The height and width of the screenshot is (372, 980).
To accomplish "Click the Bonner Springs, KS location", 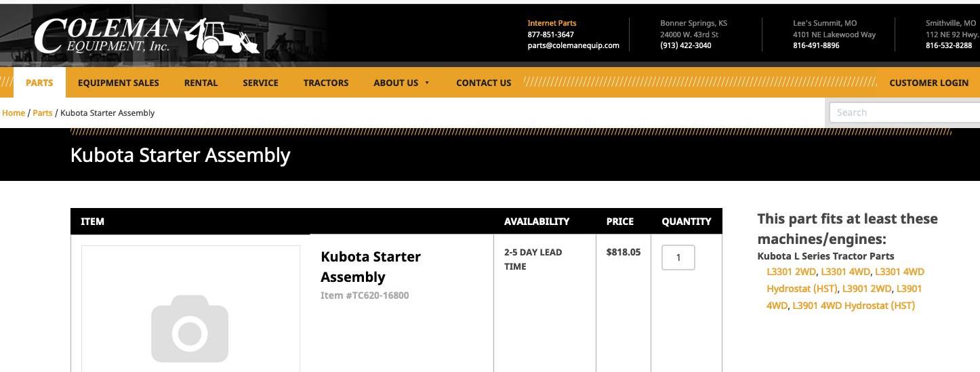I will (x=694, y=23).
